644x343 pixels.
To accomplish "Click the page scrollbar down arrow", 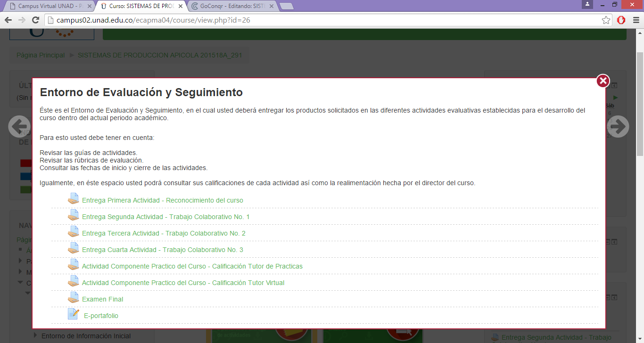I will pos(640,339).
